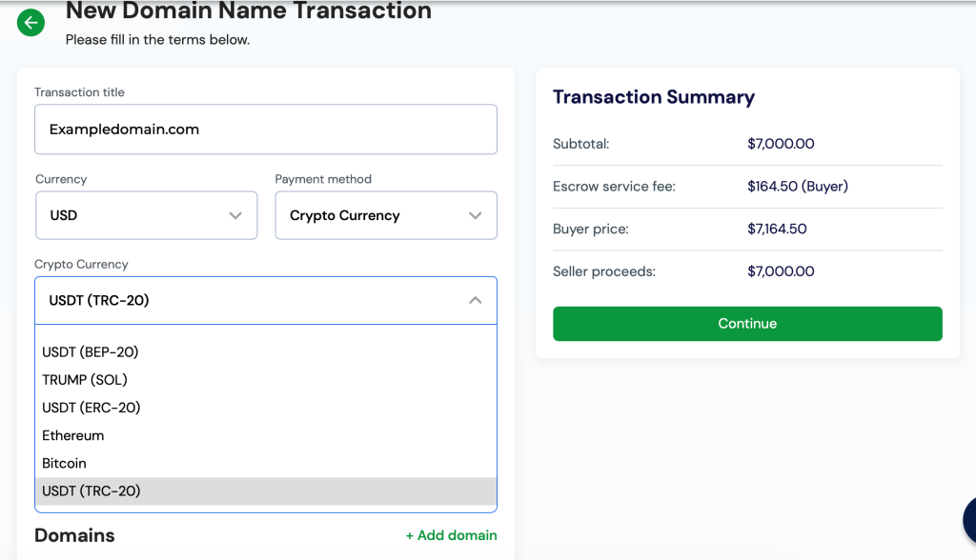Click the down chevron beside USD
The height and width of the screenshot is (560, 976).
235,216
